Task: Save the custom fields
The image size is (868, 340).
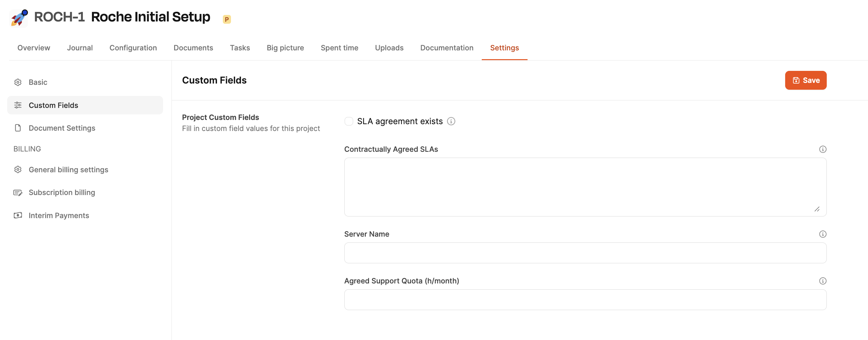Action: click(x=805, y=80)
